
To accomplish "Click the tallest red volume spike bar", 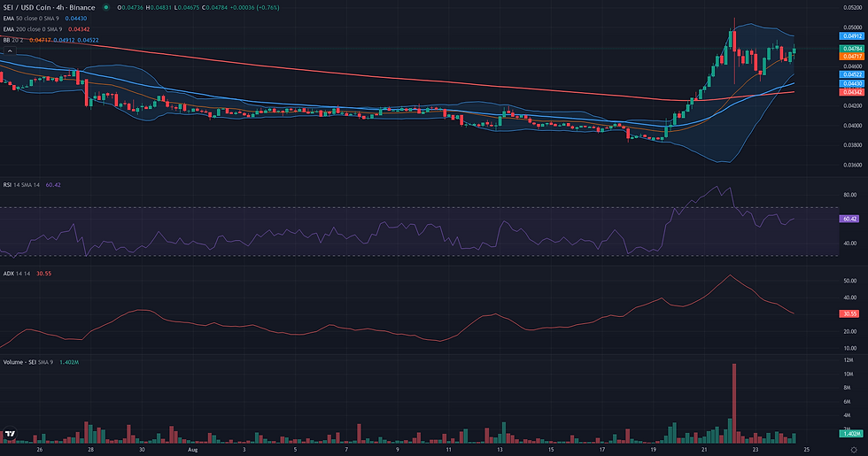I will coord(734,404).
